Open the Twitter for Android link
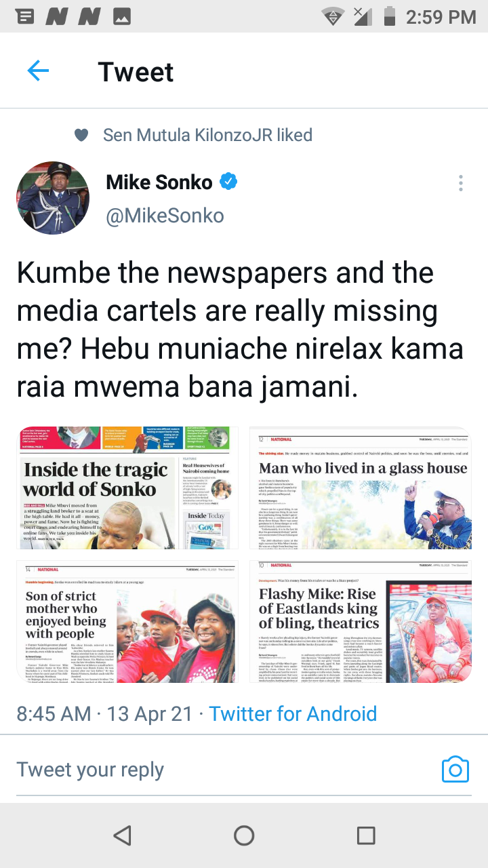Screen dimensions: 488x868 [x=293, y=713]
